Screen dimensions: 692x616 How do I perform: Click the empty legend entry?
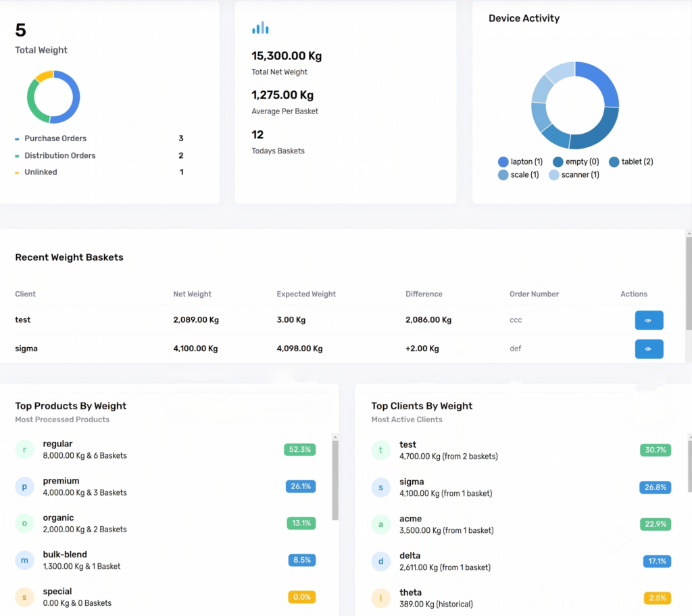click(x=576, y=161)
